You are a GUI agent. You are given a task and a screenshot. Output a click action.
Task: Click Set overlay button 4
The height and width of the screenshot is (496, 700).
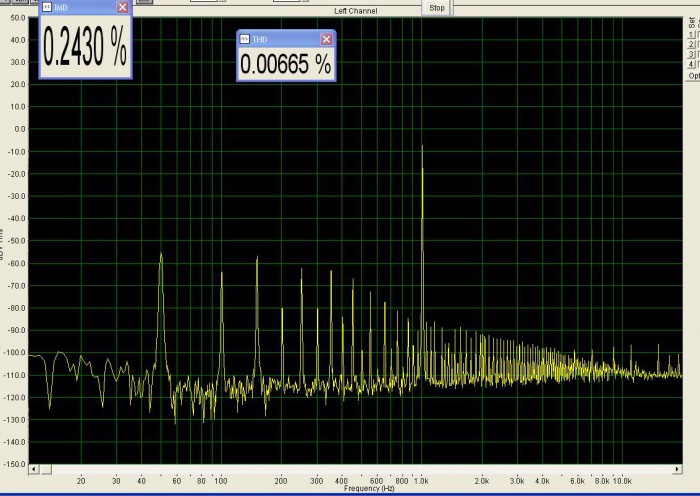[691, 64]
